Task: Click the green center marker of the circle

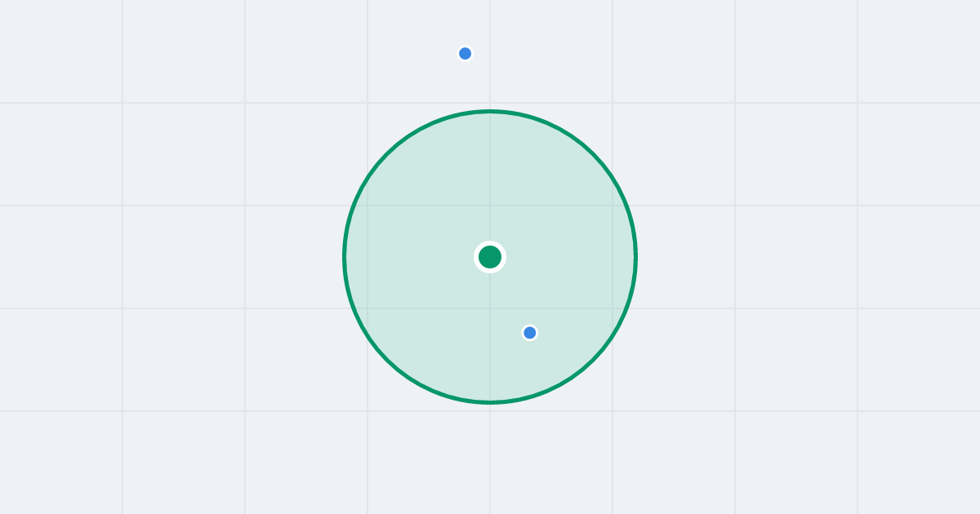Action: 490,257
